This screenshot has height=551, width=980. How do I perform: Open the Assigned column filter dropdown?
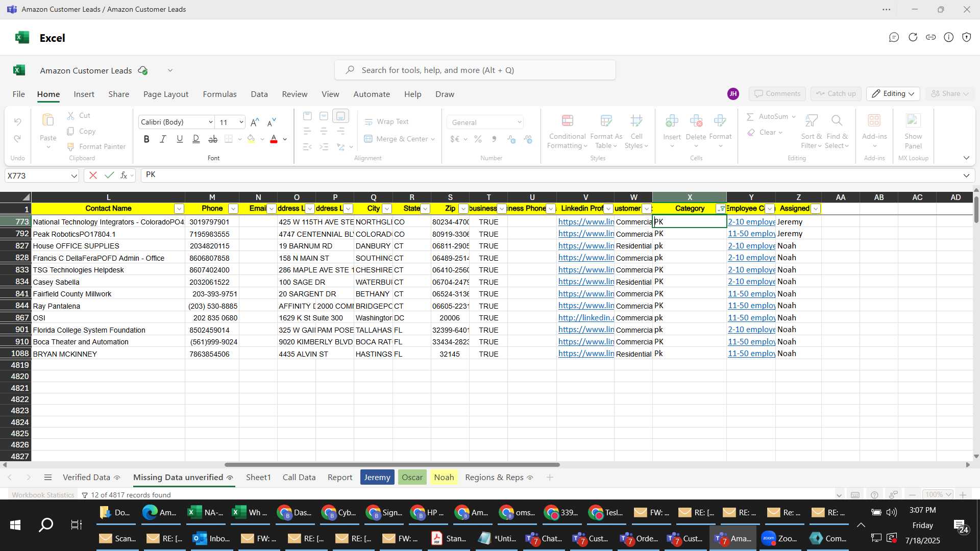coord(816,209)
